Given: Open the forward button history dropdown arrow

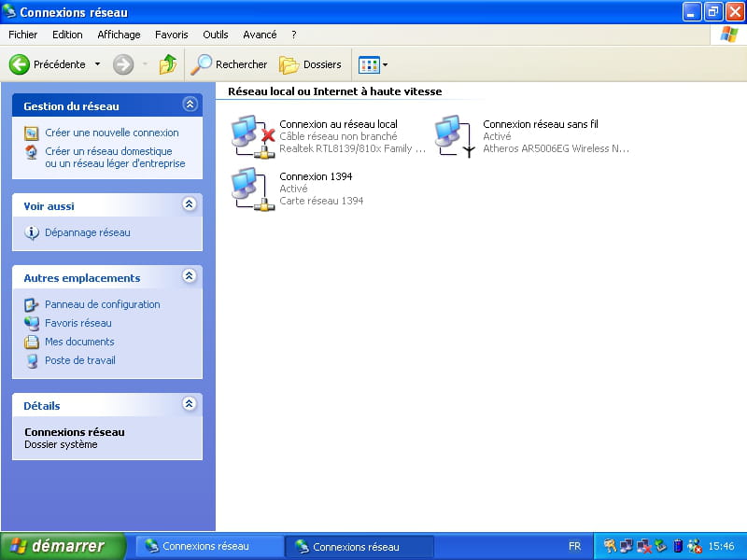Looking at the screenshot, I should pyautogui.click(x=145, y=64).
